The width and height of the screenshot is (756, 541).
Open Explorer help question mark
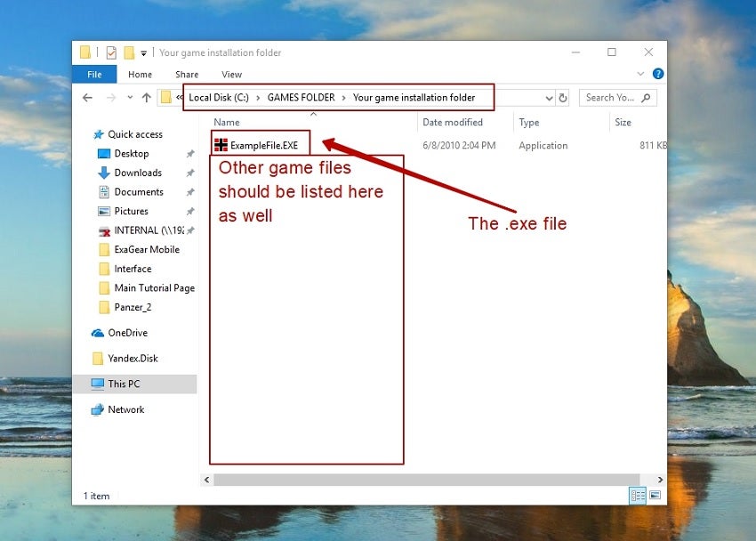(657, 74)
